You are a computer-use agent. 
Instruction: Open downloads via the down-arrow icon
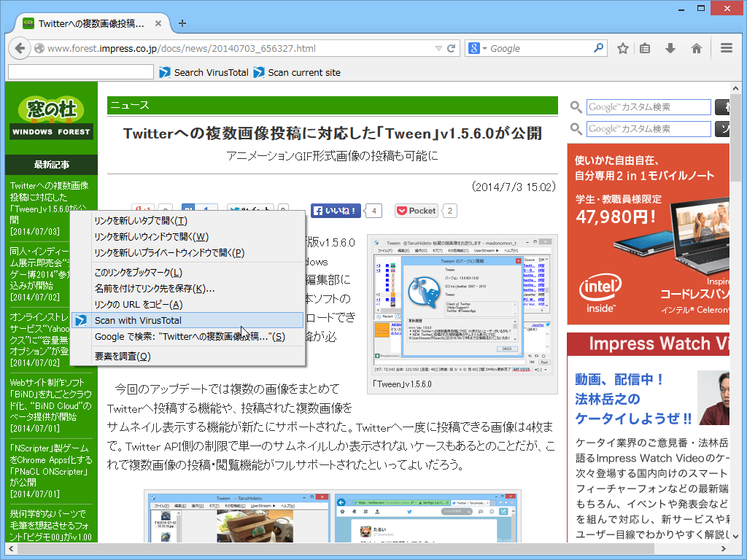click(x=670, y=48)
